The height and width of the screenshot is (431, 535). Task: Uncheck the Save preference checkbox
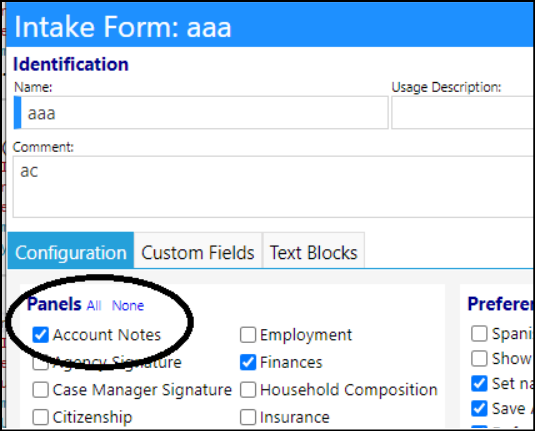[479, 408]
